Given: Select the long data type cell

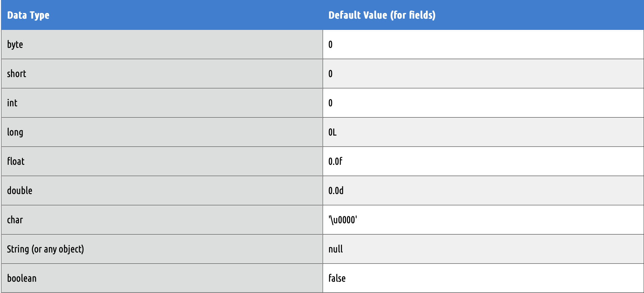Looking at the screenshot, I should click(162, 132).
